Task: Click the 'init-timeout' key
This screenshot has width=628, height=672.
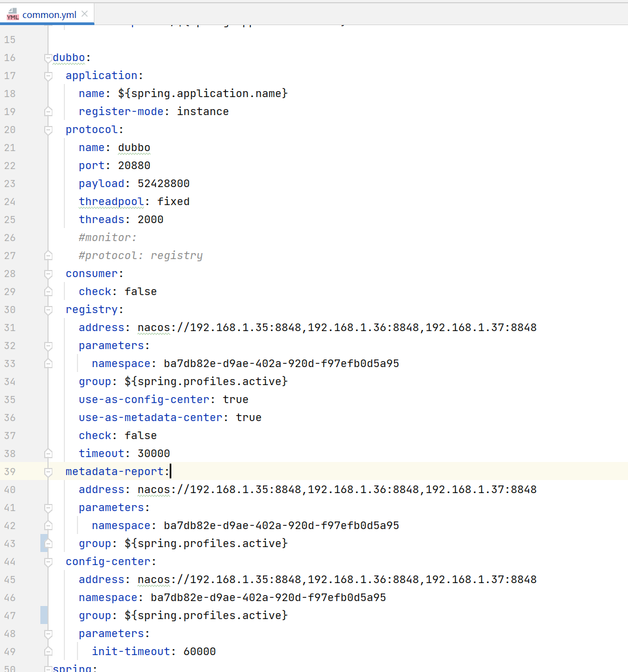Action: pos(131,652)
